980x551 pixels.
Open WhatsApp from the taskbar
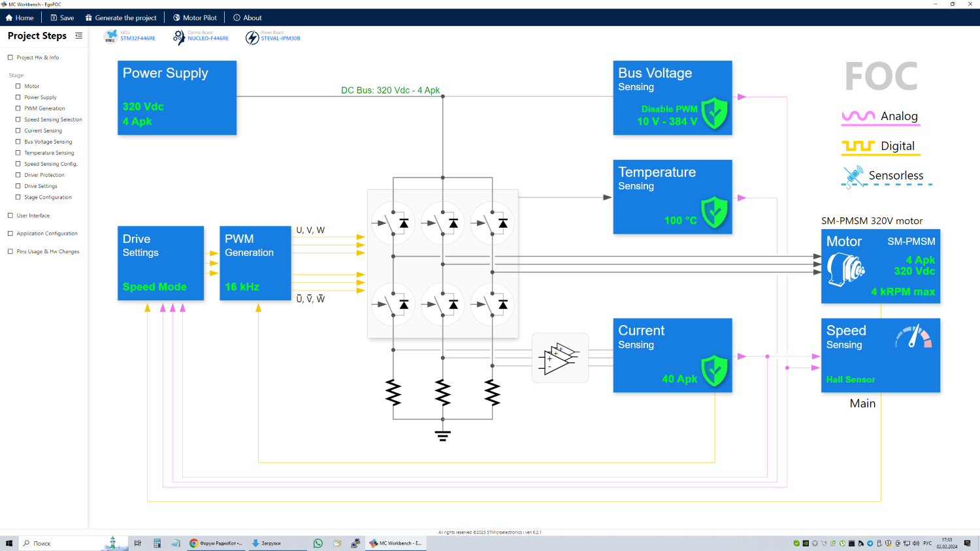coord(318,543)
